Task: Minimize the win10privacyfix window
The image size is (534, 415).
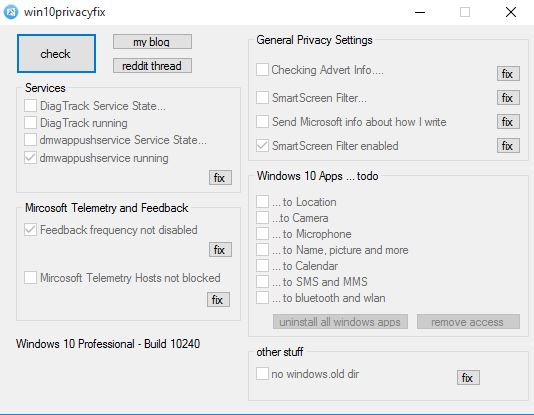Action: tap(420, 12)
